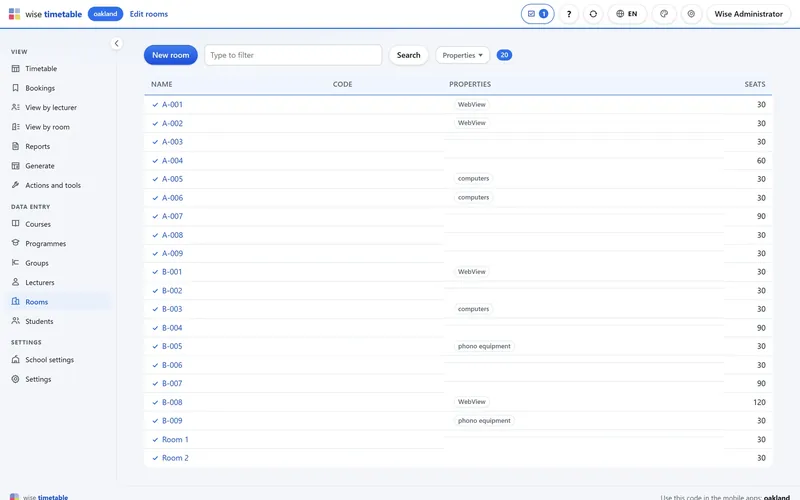The height and width of the screenshot is (500, 800).
Task: Collapse the sidebar with the chevron button
Action: point(116,43)
